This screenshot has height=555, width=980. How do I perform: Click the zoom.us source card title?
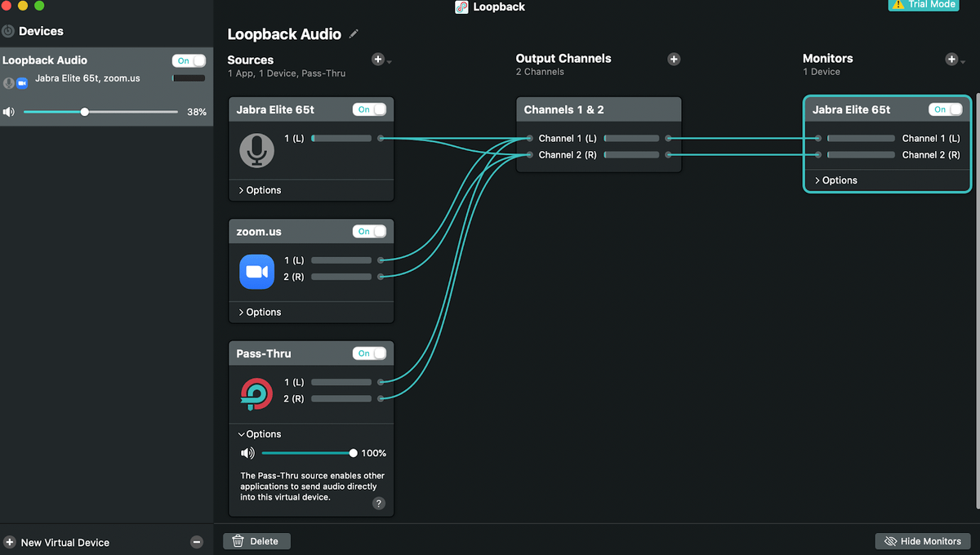pos(259,232)
